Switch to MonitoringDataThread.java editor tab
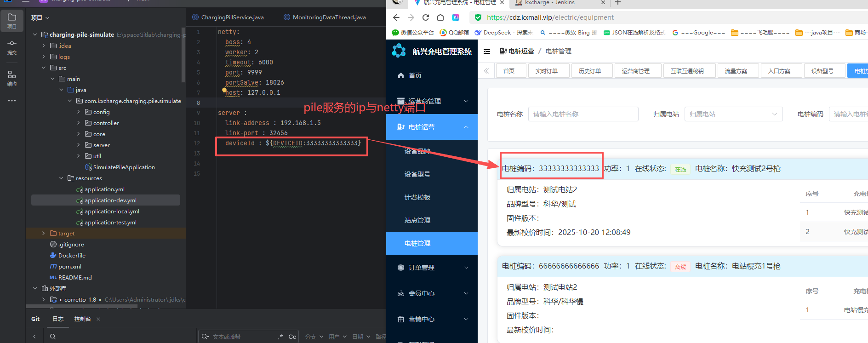This screenshot has height=343, width=868. [x=329, y=17]
